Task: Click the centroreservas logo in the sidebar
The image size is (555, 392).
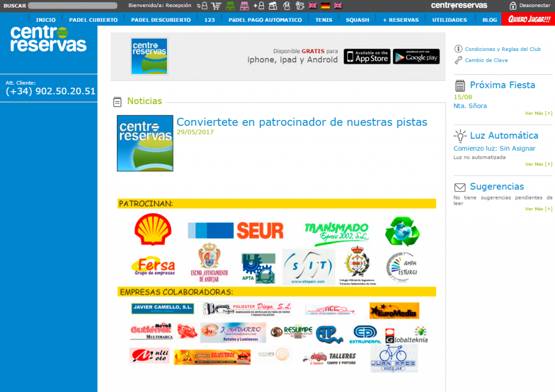Action: 48,39
